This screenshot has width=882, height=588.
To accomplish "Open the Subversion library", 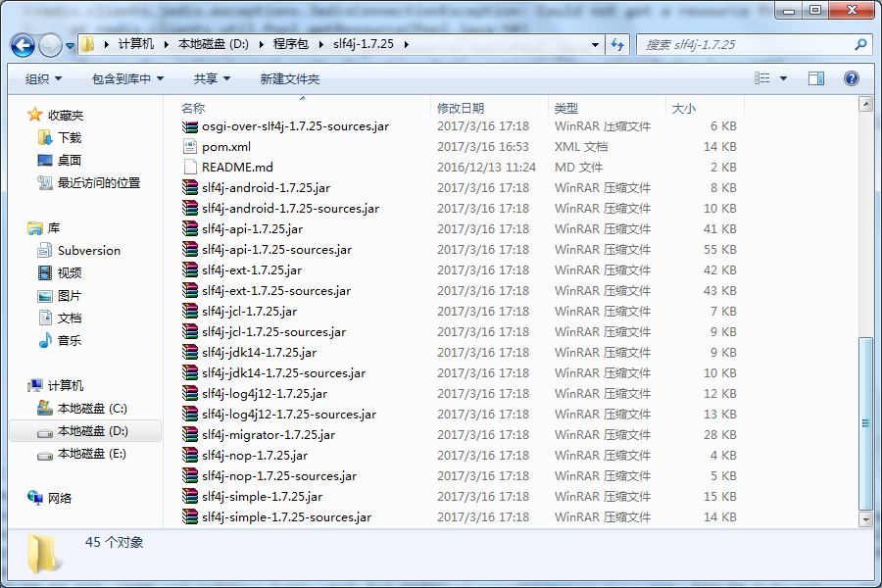I will pos(89,251).
